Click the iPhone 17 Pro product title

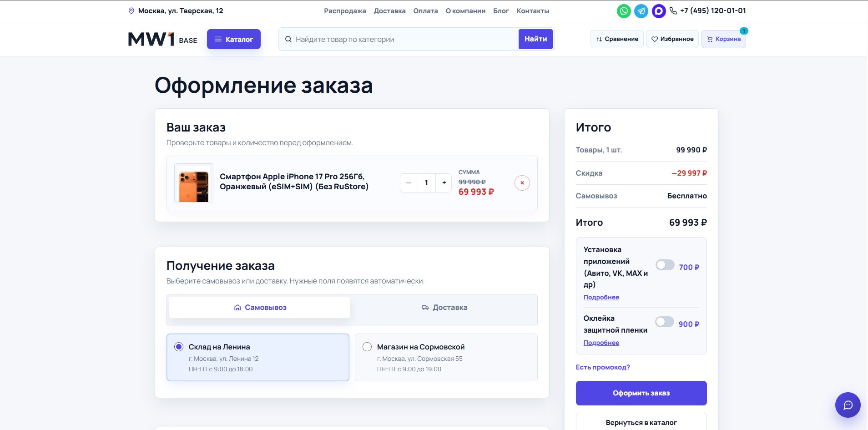tap(294, 182)
